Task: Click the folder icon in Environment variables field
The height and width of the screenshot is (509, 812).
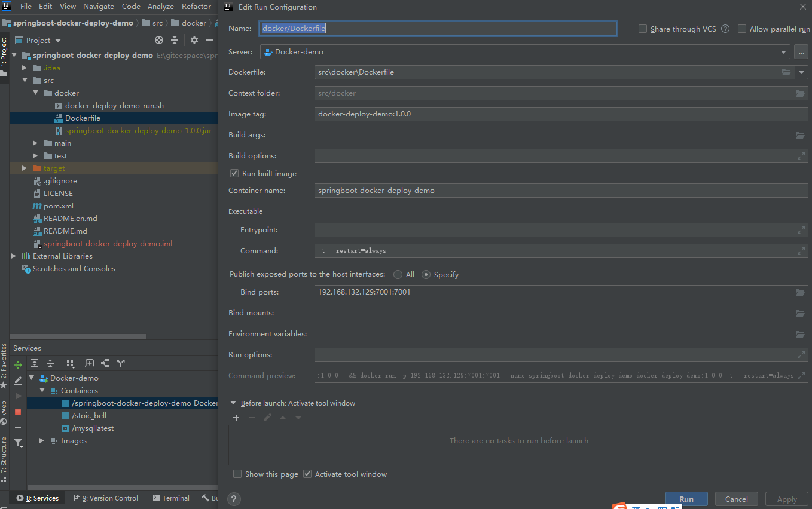Action: tap(800, 334)
